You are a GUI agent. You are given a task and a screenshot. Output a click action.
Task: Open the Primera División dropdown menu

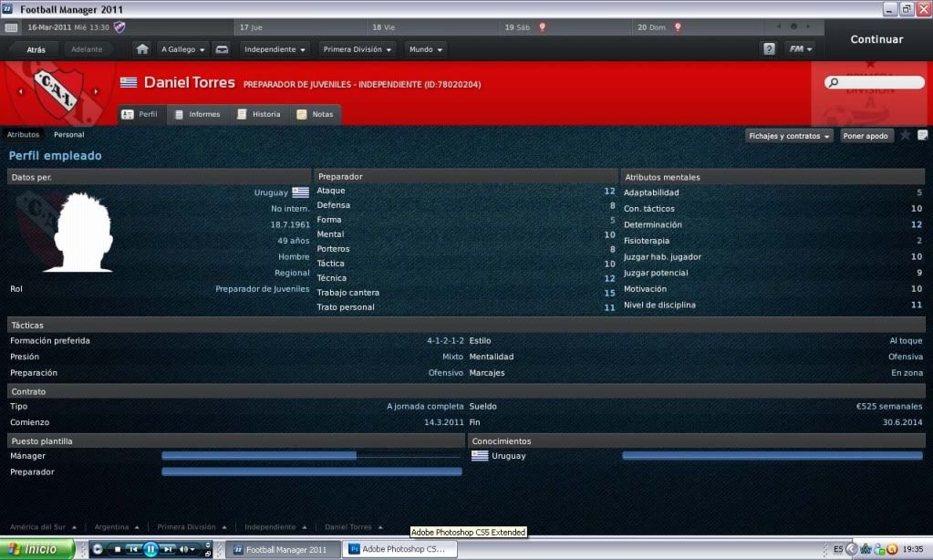coord(357,49)
